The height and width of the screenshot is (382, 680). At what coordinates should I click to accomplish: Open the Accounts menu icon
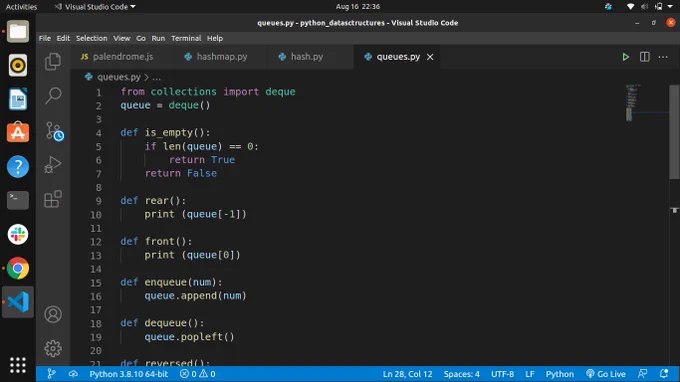[53, 314]
